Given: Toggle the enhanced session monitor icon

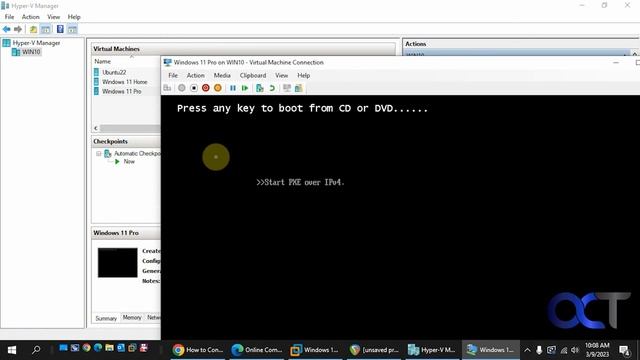Looking at the screenshot, I should tap(287, 88).
